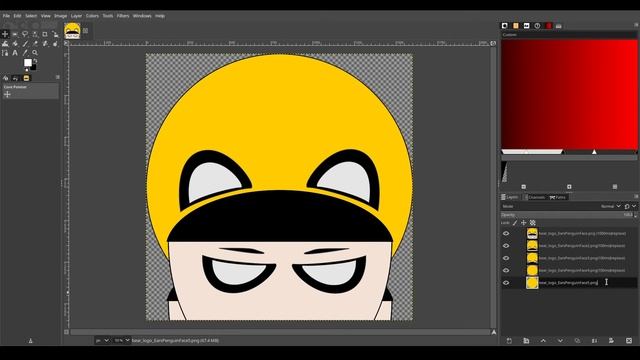Image resolution: width=640 pixels, height=360 pixels.
Task: Click the white gradient midpoint triangle handle
Action: pyautogui.click(x=594, y=152)
